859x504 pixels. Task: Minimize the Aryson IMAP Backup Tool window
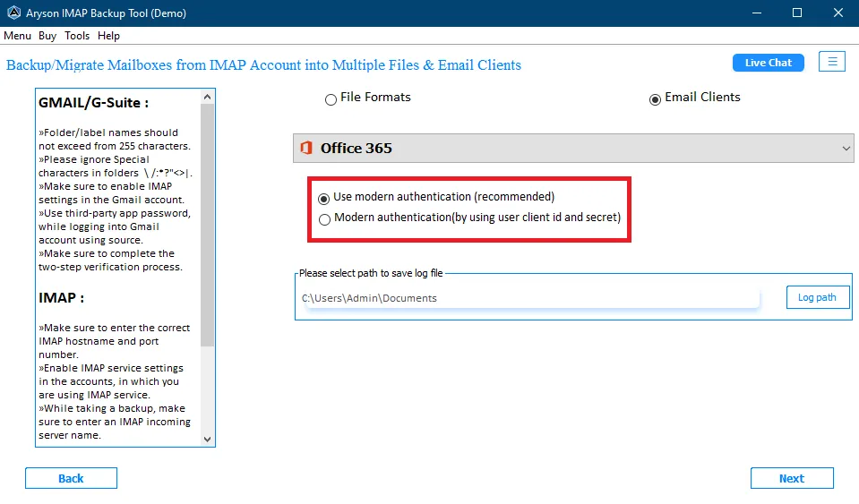[757, 13]
